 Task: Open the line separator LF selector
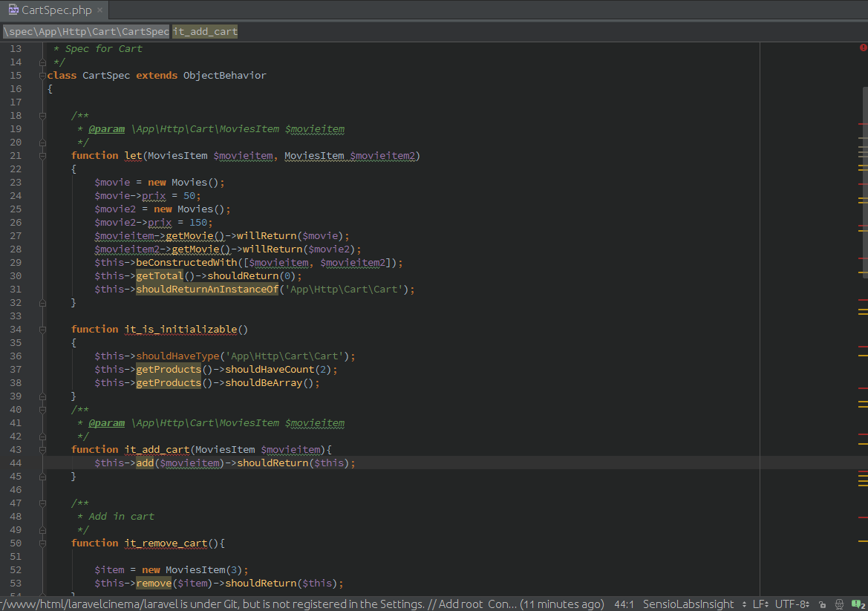tap(760, 604)
